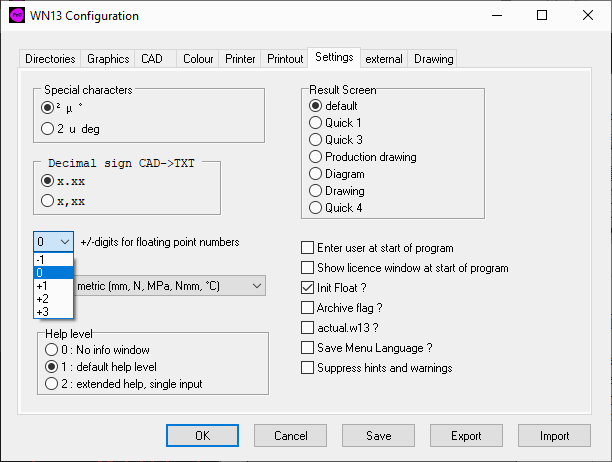Open the Graphics tab
The height and width of the screenshot is (462, 612).
click(x=107, y=59)
